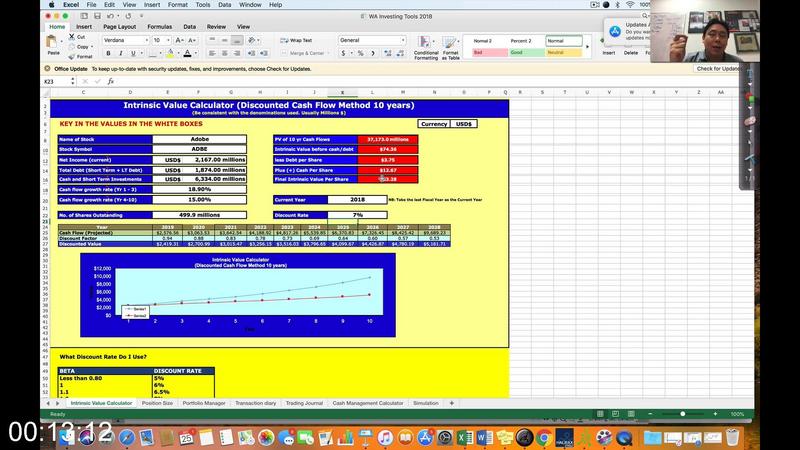This screenshot has width=800, height=450.
Task: Open Format as Table
Action: click(x=450, y=48)
